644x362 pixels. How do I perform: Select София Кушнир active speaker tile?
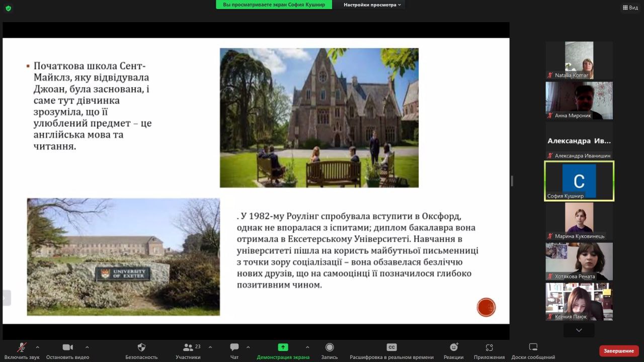[x=579, y=181]
